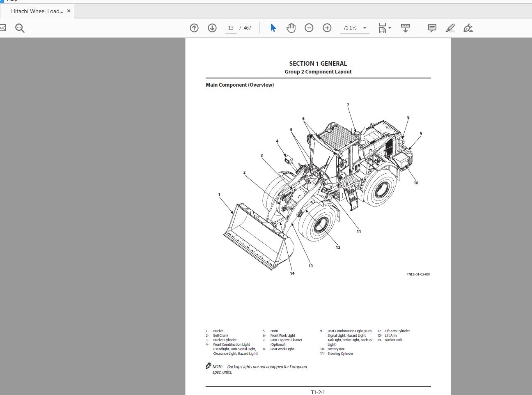Go to previous page using up arrow

[x=194, y=28]
